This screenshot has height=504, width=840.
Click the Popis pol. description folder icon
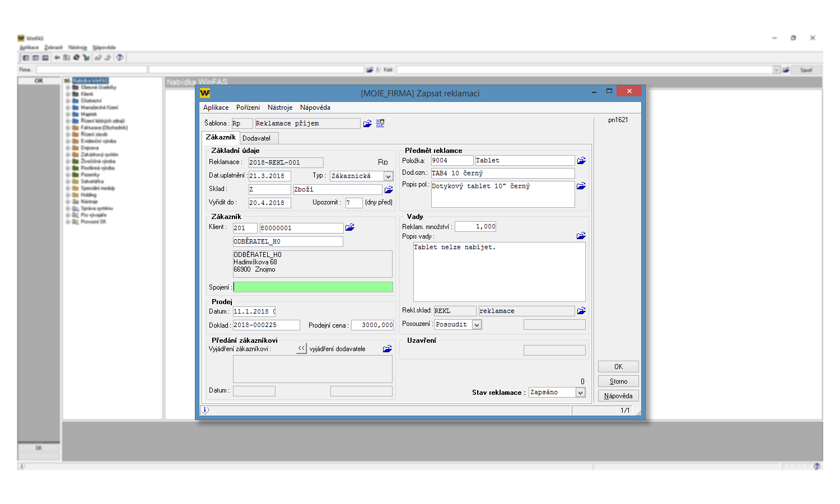(581, 186)
